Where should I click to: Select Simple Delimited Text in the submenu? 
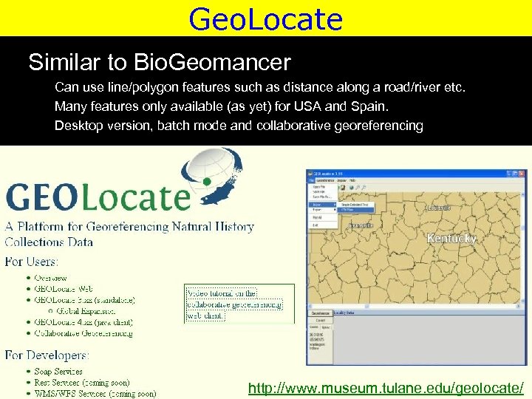[x=355, y=205]
